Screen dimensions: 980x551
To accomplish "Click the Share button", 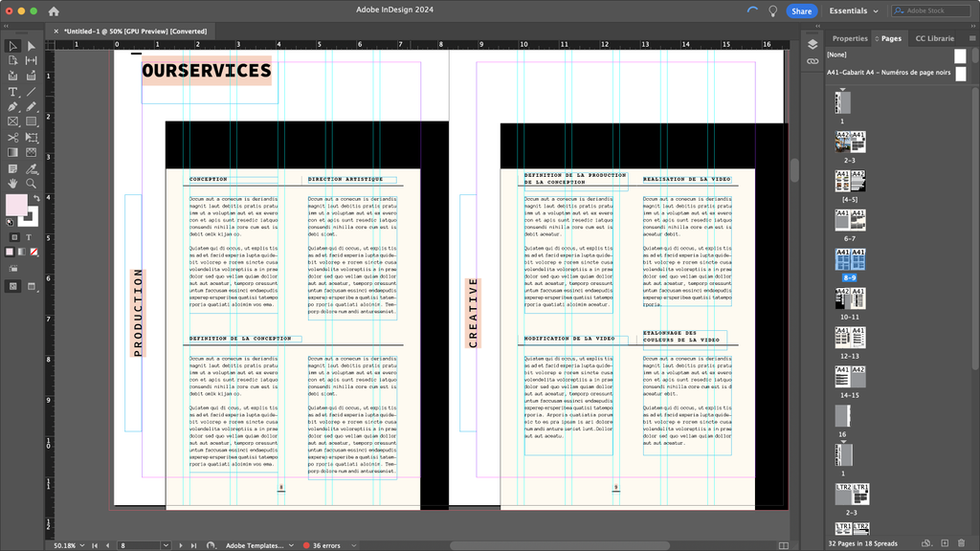I will [802, 11].
